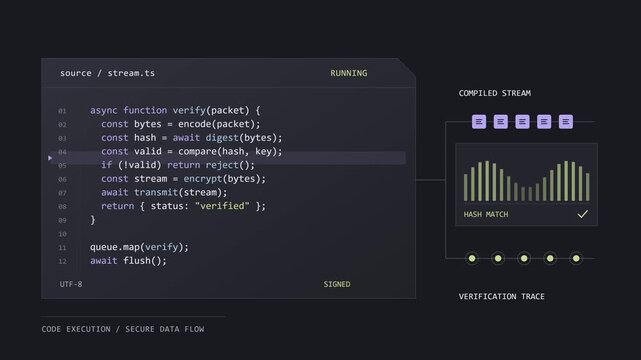The height and width of the screenshot is (360, 641).
Task: Click line number 06 in the gutter
Action: pos(62,179)
